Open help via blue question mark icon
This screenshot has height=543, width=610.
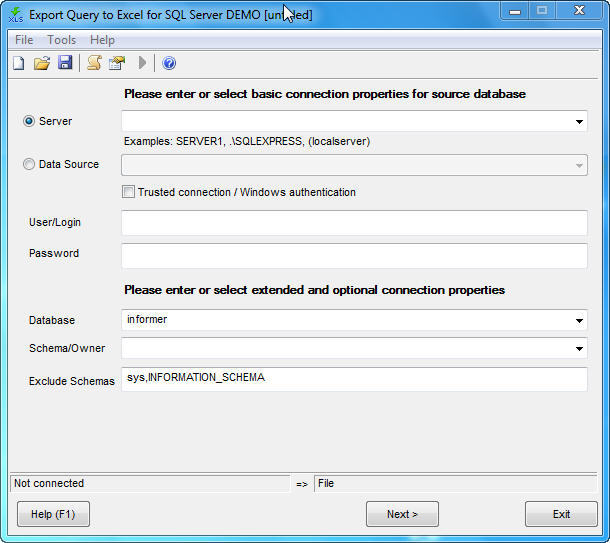point(169,63)
